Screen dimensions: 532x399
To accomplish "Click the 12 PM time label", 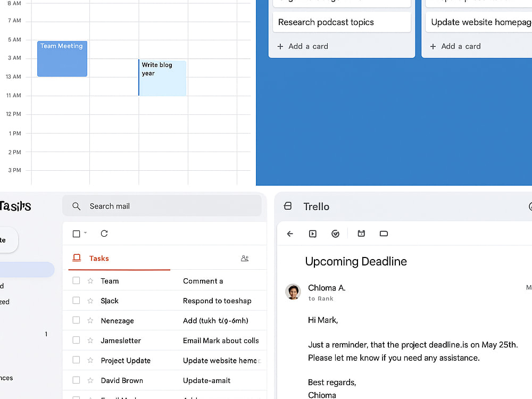I will coord(14,114).
